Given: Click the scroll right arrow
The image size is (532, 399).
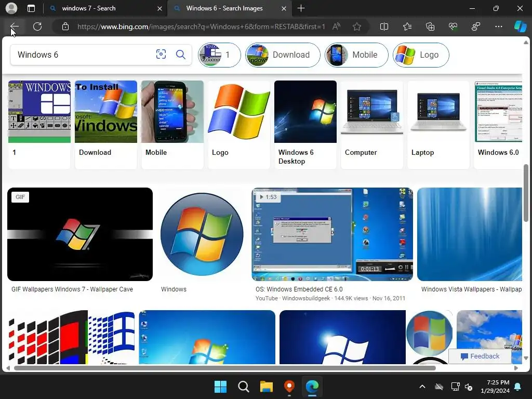Looking at the screenshot, I should (516, 368).
